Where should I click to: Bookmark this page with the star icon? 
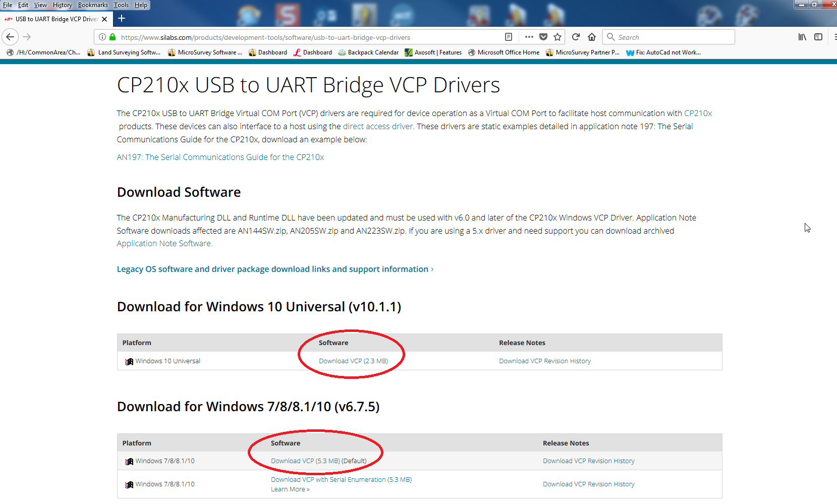pos(557,37)
